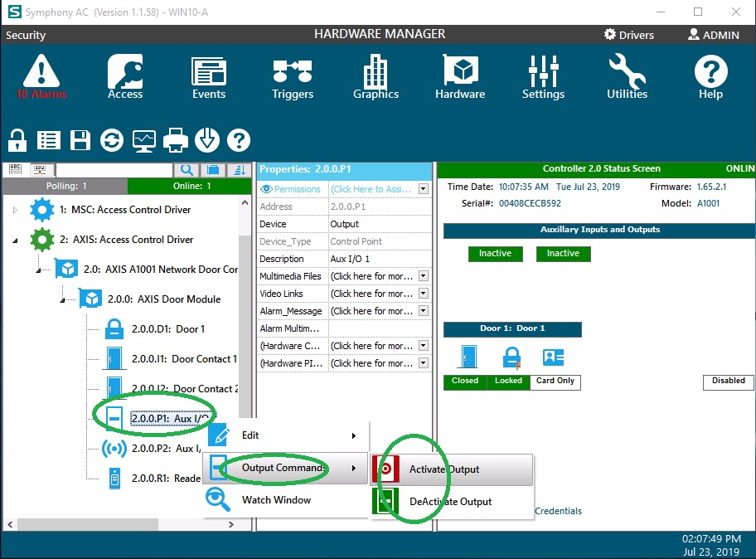The image size is (756, 559).
Task: Open the Alarm_Message dropdown arrow
Action: click(x=424, y=311)
